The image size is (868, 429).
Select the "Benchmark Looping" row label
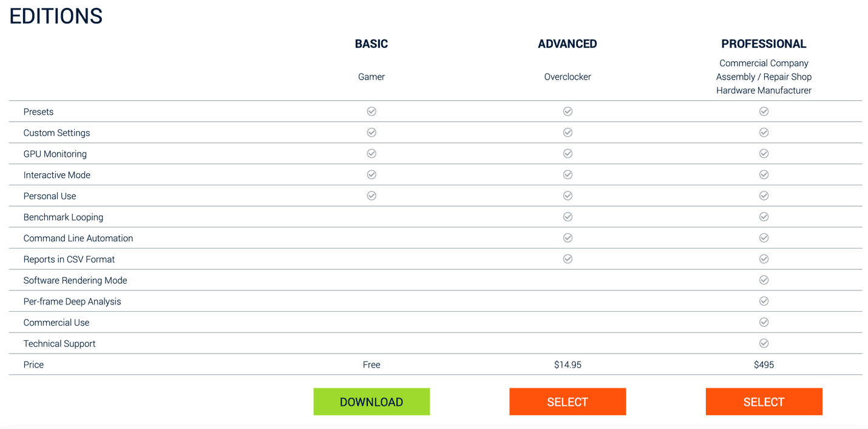63,217
